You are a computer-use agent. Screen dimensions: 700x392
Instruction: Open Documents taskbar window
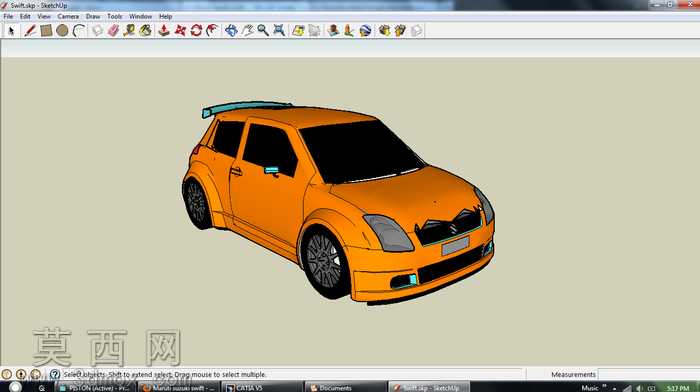click(346, 388)
